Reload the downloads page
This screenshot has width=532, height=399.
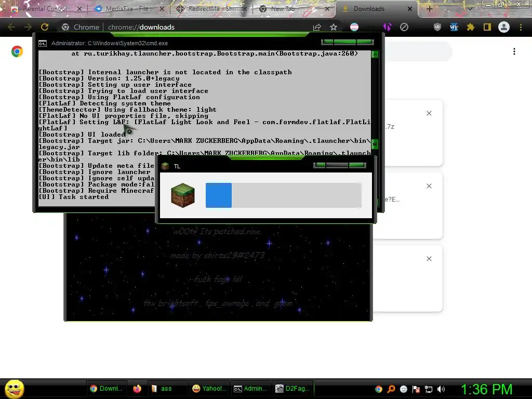(x=45, y=27)
